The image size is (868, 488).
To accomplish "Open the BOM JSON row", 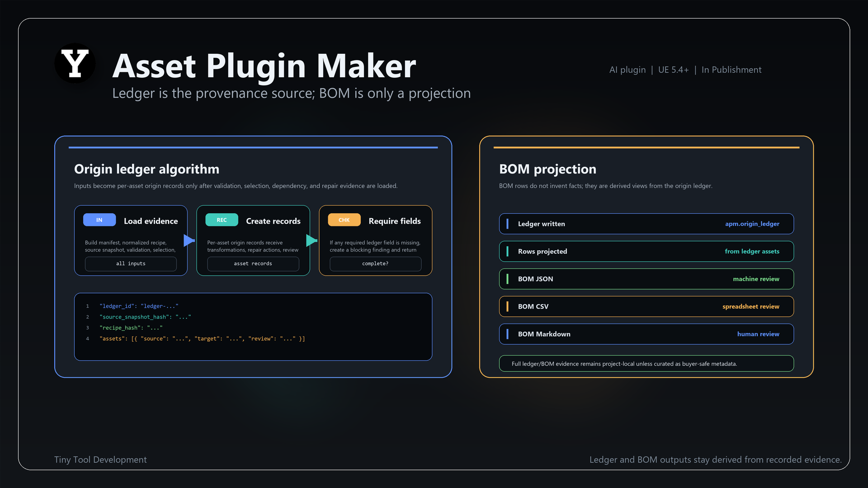I will (x=646, y=279).
